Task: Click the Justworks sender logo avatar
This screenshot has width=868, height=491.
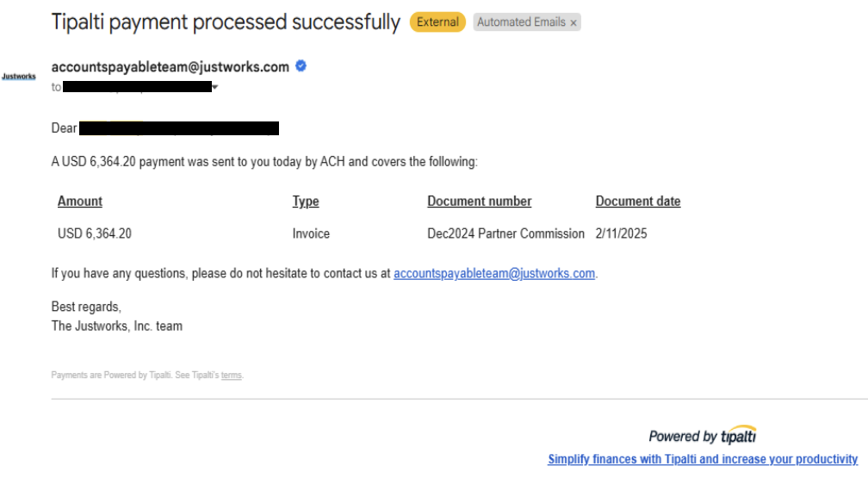Action: (19, 77)
